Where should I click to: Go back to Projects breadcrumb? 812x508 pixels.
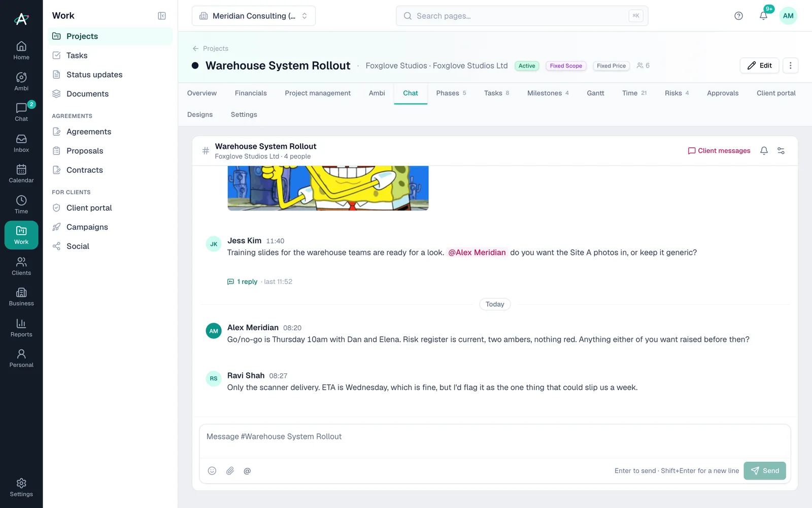click(210, 49)
